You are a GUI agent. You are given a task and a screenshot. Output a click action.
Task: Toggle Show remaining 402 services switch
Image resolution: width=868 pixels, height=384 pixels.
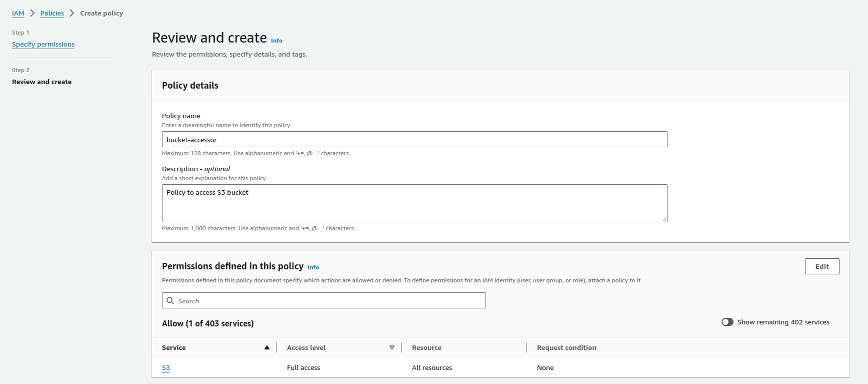[x=727, y=322]
